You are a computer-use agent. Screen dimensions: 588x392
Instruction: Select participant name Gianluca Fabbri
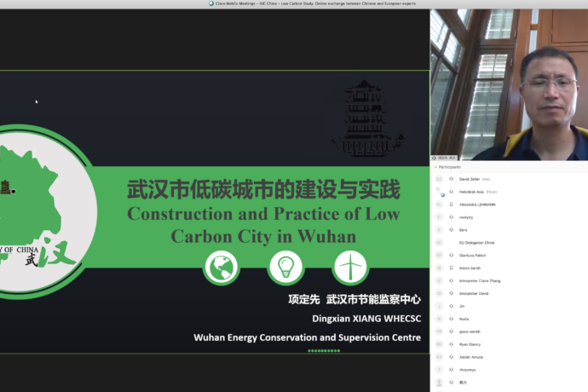(x=472, y=255)
